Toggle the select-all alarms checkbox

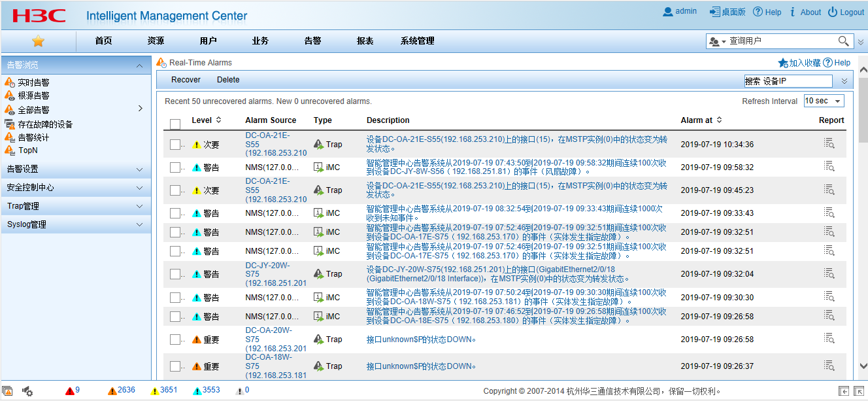[x=175, y=124]
